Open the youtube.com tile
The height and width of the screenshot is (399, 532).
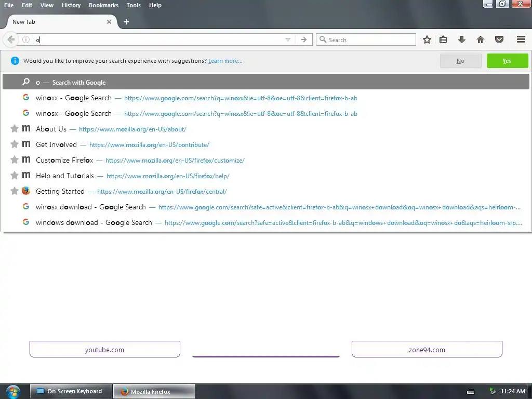[x=105, y=349]
